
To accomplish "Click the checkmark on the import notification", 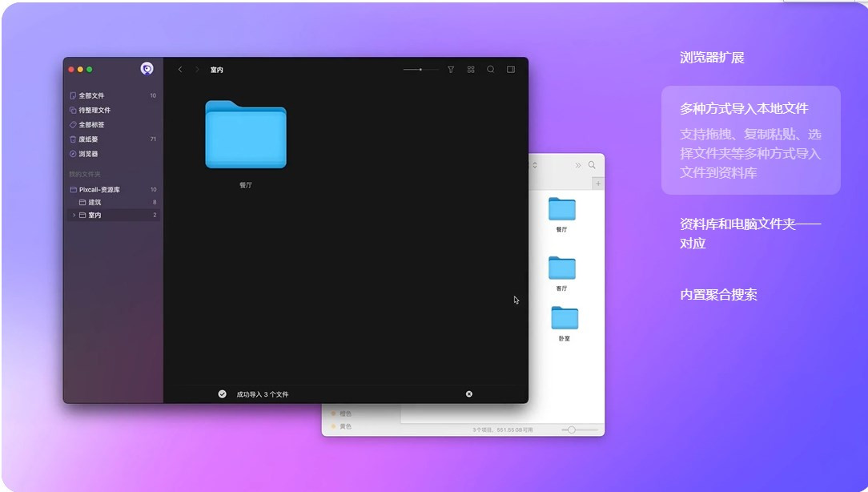I will 223,393.
